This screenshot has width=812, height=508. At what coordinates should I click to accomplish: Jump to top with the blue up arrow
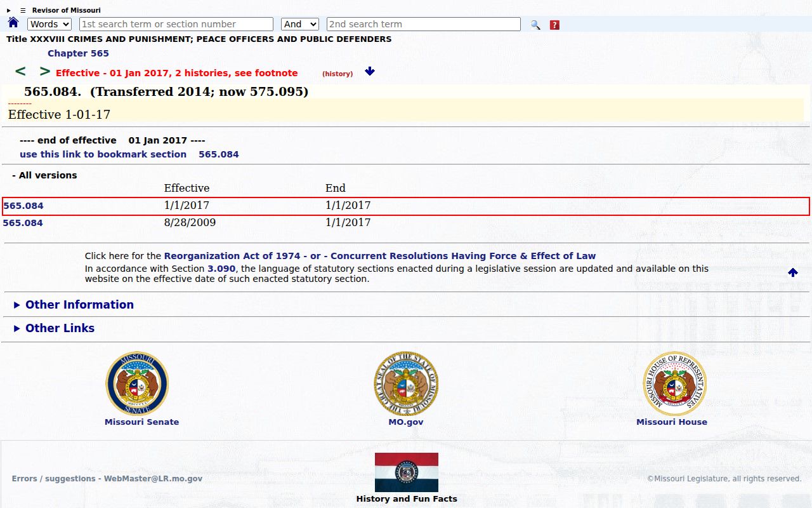(x=793, y=272)
